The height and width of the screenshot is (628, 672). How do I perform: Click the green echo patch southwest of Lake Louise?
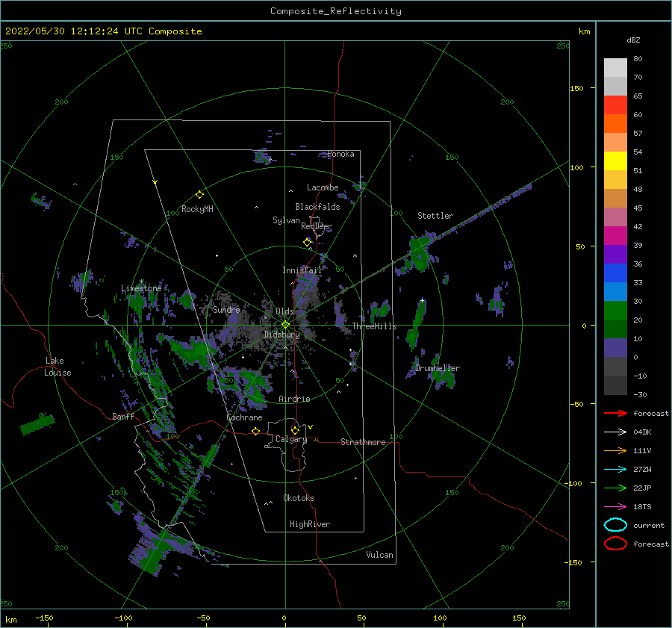38,423
